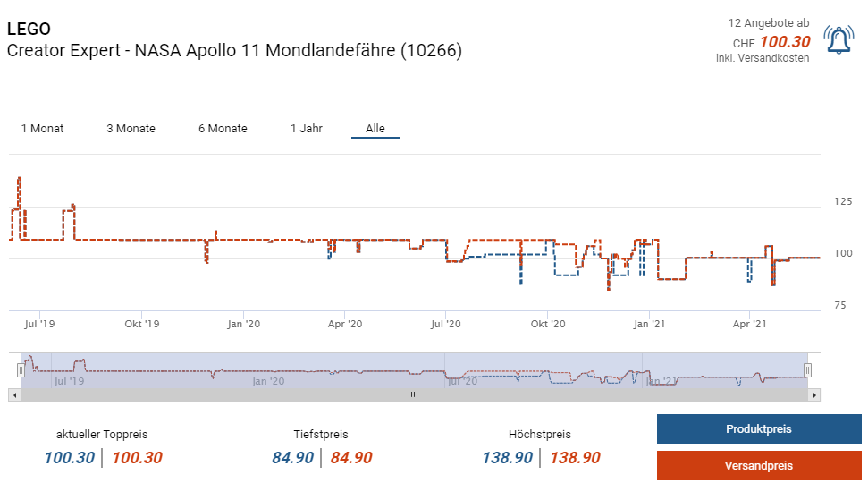
Task: Open the 12 Angebote ab offers text
Action: [768, 23]
